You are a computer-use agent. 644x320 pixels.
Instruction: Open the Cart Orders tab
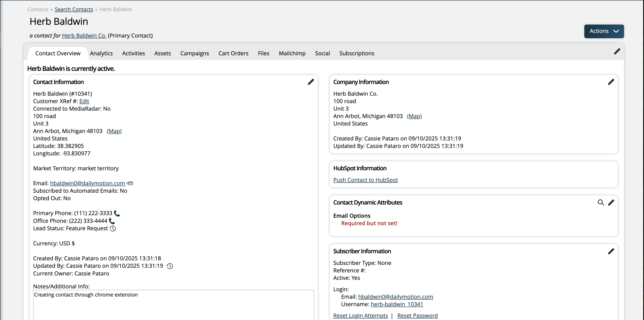(x=233, y=53)
